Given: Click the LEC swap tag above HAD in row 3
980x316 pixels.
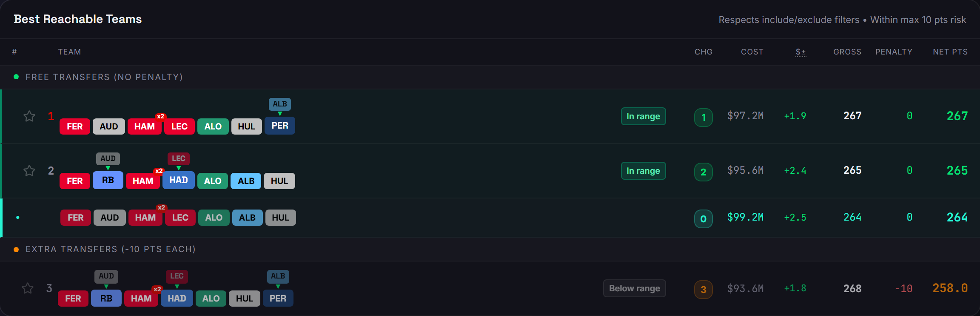Looking at the screenshot, I should (177, 276).
